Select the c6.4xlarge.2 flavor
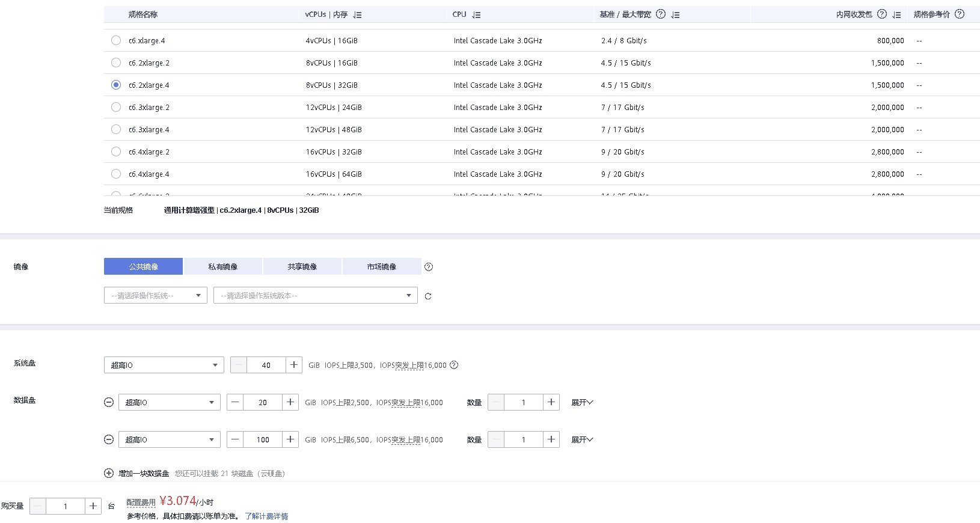This screenshot has height=523, width=980. (x=116, y=151)
